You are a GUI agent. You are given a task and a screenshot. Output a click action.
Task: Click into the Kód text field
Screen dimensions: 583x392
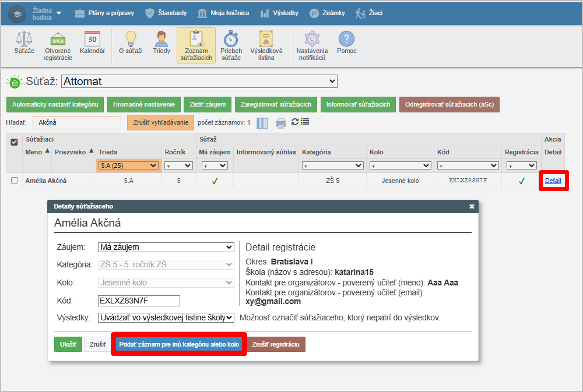[x=139, y=301]
